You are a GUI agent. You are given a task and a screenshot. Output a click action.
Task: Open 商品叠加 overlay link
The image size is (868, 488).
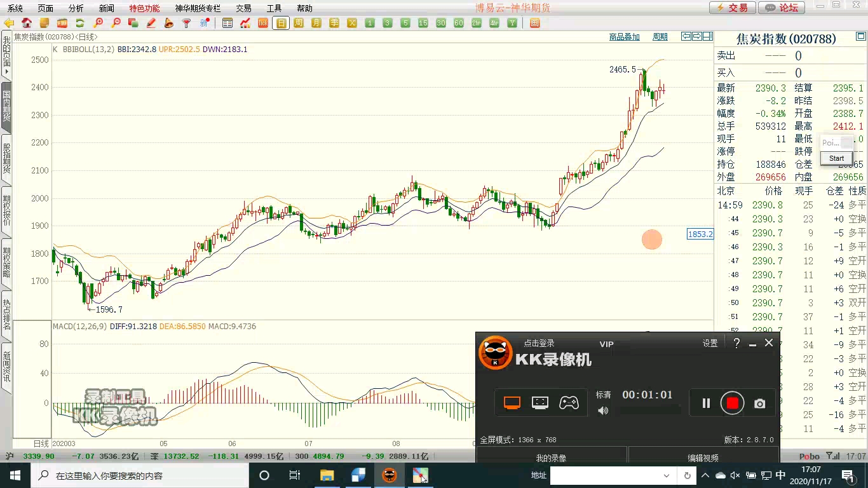[625, 37]
